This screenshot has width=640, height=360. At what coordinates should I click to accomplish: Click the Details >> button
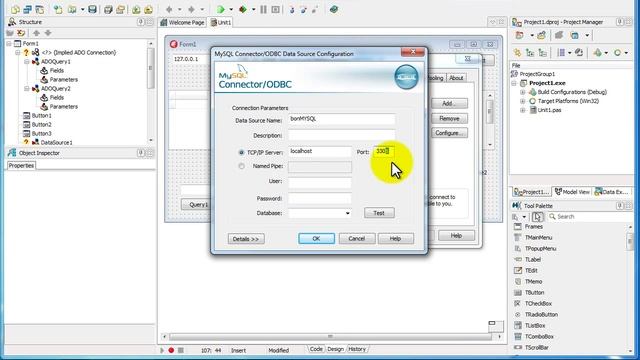tap(246, 239)
